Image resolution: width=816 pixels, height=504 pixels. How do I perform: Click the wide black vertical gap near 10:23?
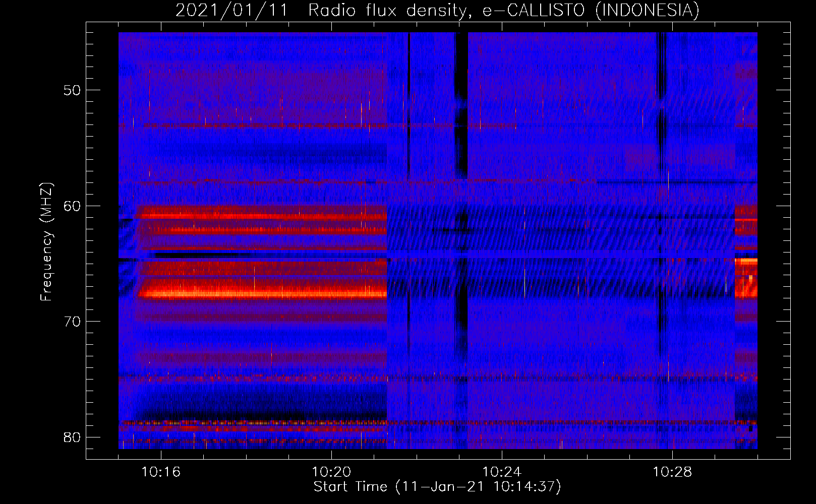pyautogui.click(x=461, y=106)
